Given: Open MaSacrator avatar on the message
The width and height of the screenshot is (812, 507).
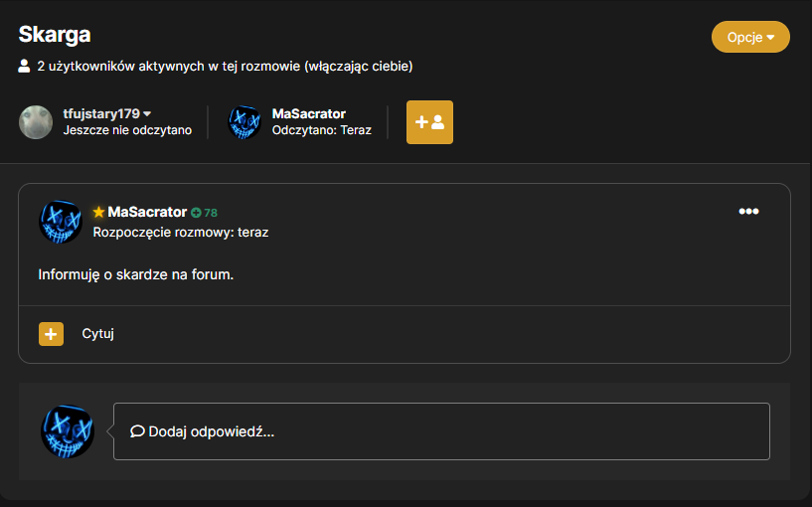Looking at the screenshot, I should [61, 222].
